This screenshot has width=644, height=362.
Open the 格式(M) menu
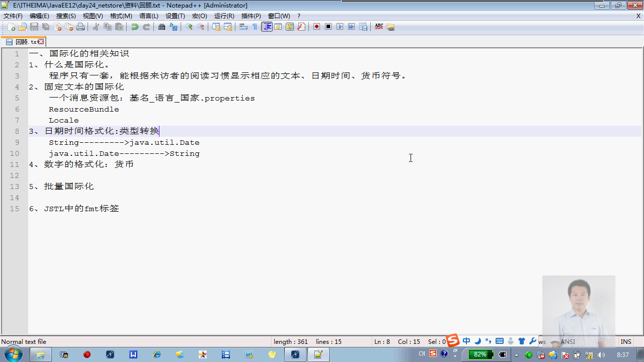[121, 16]
